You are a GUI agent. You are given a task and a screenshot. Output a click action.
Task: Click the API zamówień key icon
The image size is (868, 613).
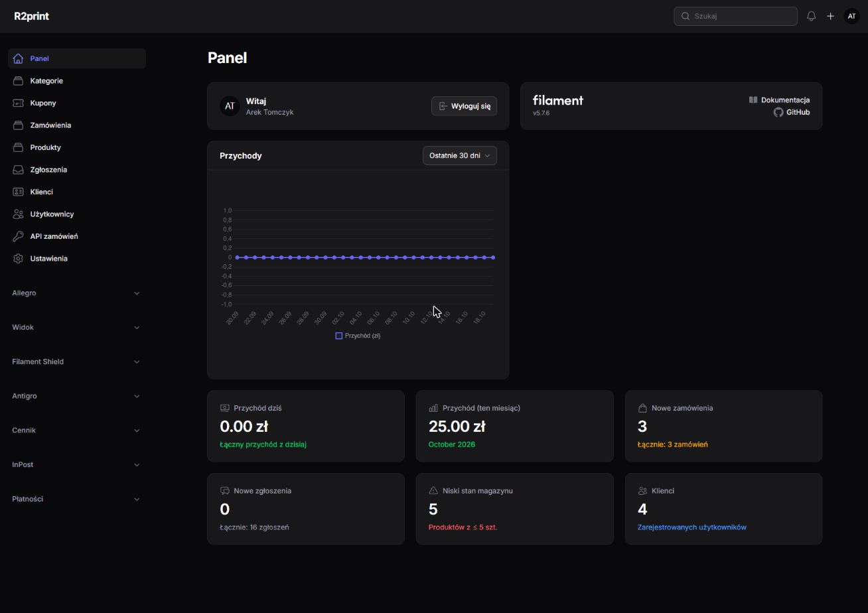tap(18, 236)
